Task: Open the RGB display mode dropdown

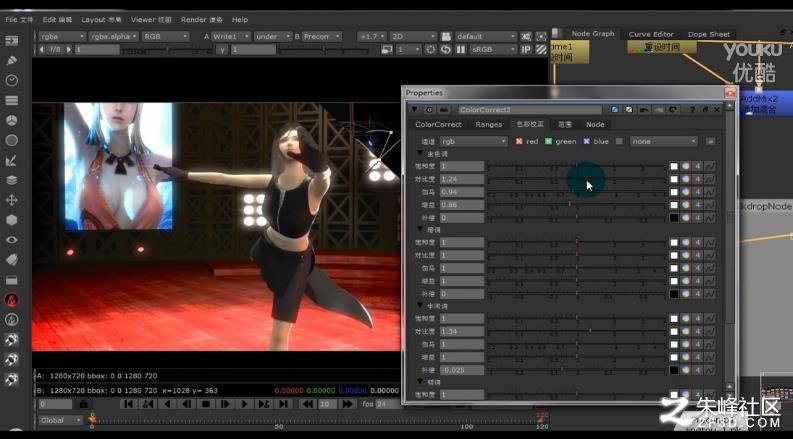Action: [x=165, y=36]
